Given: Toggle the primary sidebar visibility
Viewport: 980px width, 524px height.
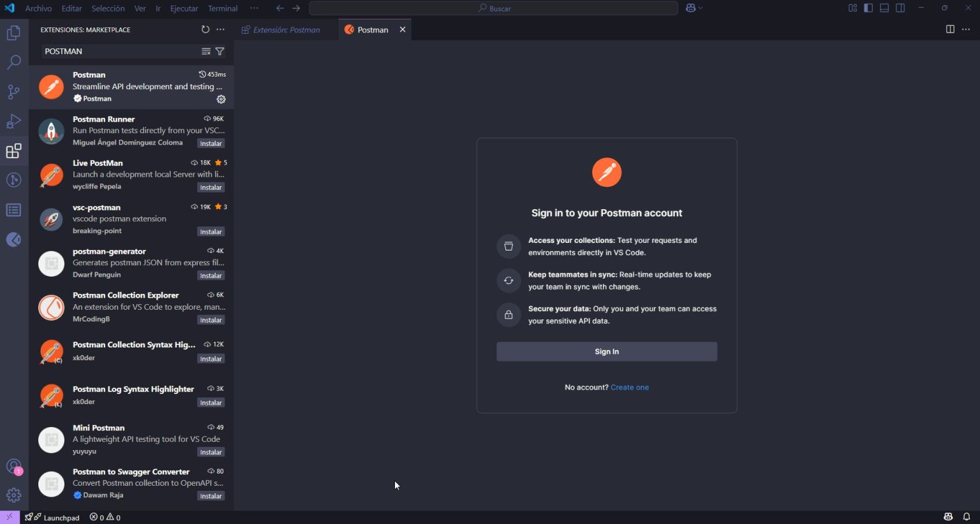Looking at the screenshot, I should [x=868, y=8].
